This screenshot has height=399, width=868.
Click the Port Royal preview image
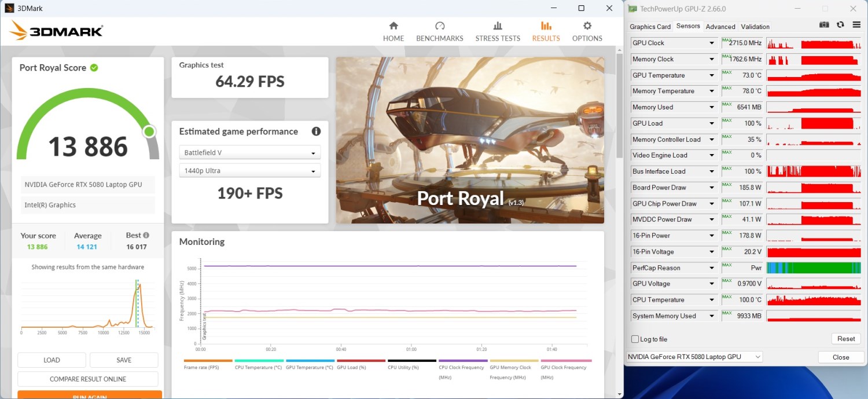pos(470,140)
